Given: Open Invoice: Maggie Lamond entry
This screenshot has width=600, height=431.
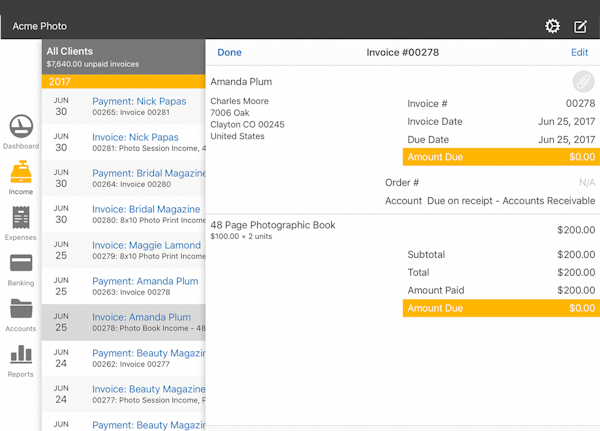Looking at the screenshot, I should (124, 250).
